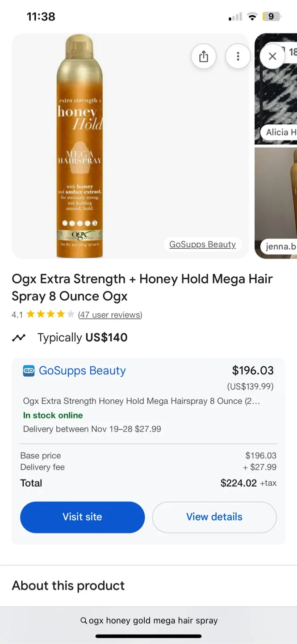Open the GoSupps Beauty attribution chip
The image size is (297, 644).
[x=203, y=244]
